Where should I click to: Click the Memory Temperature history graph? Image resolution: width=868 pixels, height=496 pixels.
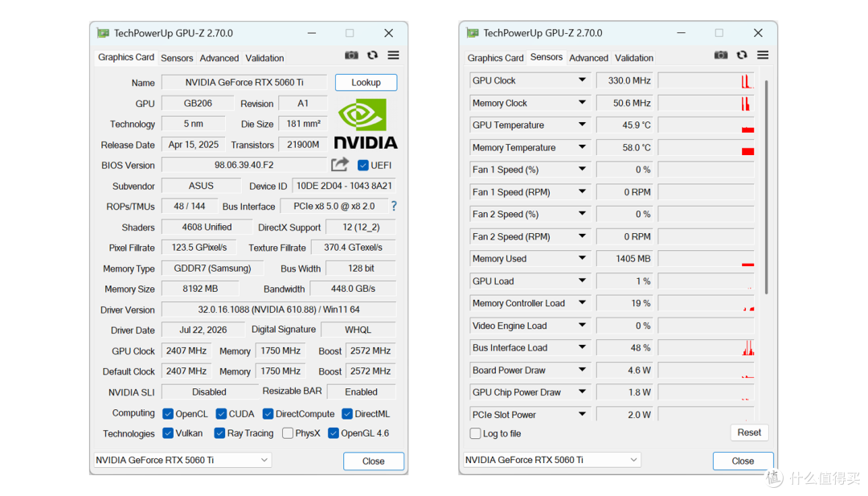tap(706, 148)
